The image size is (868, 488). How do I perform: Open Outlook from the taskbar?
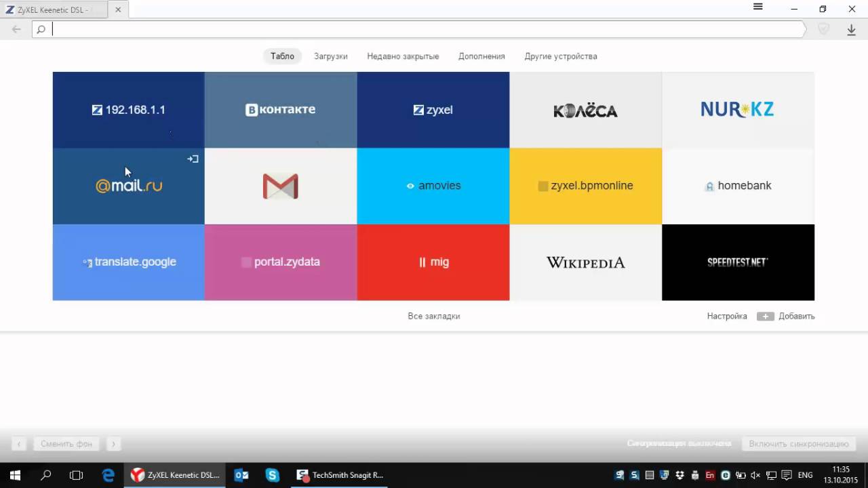tap(241, 475)
